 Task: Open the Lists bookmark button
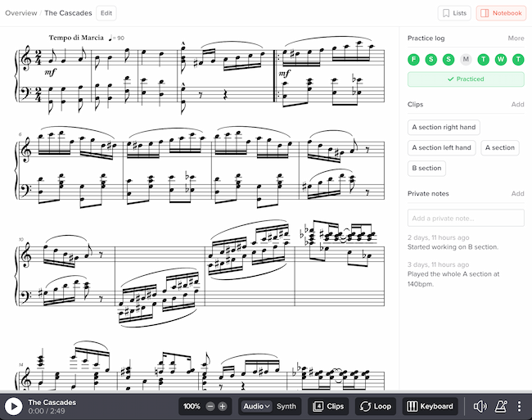tap(454, 13)
